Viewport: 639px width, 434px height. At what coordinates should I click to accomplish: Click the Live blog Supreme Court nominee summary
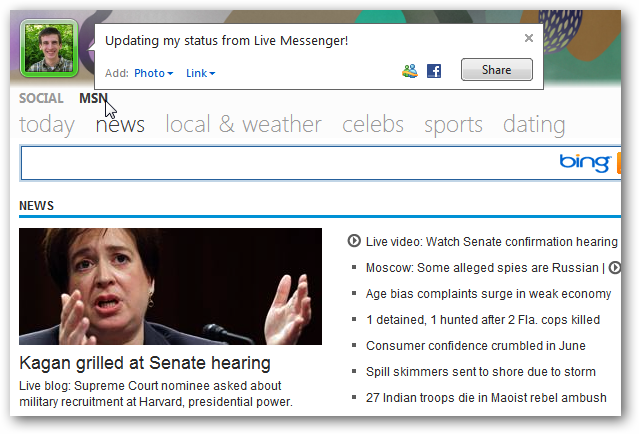tap(156, 394)
